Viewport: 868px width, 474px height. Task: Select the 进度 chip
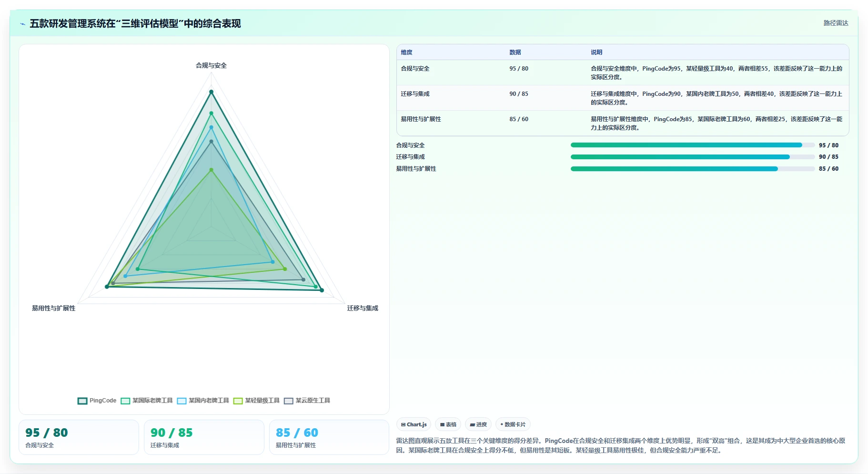click(x=478, y=424)
